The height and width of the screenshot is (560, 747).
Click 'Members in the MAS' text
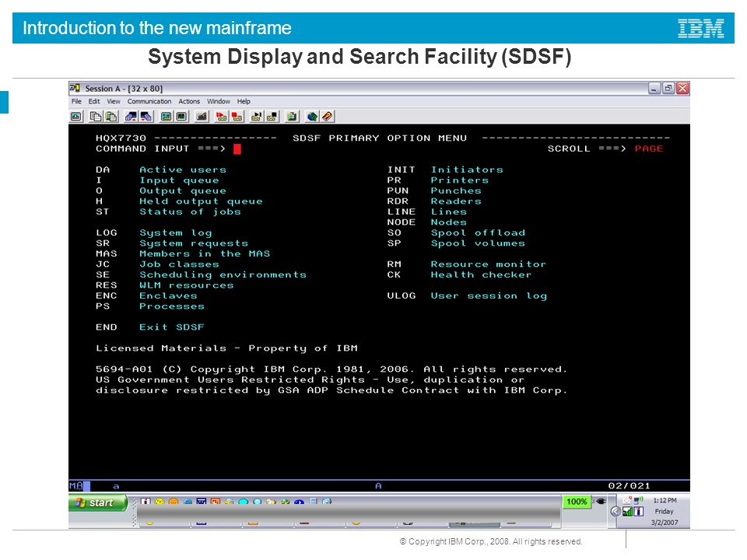click(205, 254)
